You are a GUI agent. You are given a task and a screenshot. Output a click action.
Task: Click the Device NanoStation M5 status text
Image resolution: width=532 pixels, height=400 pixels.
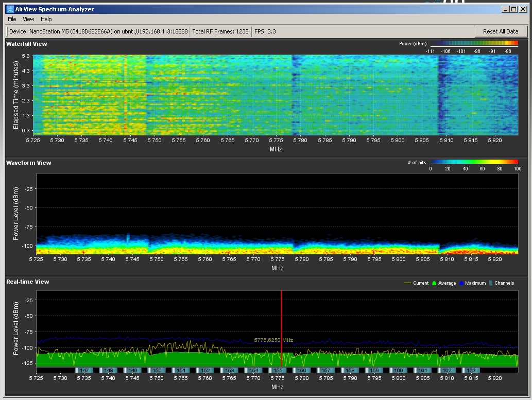coord(98,31)
